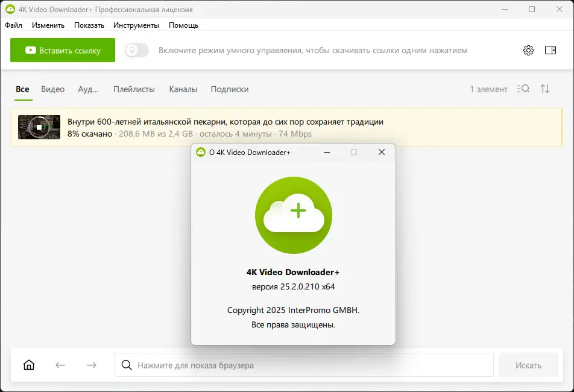Click the app logo in the main title bar
Image resolution: width=574 pixels, height=392 pixels.
click(10, 10)
